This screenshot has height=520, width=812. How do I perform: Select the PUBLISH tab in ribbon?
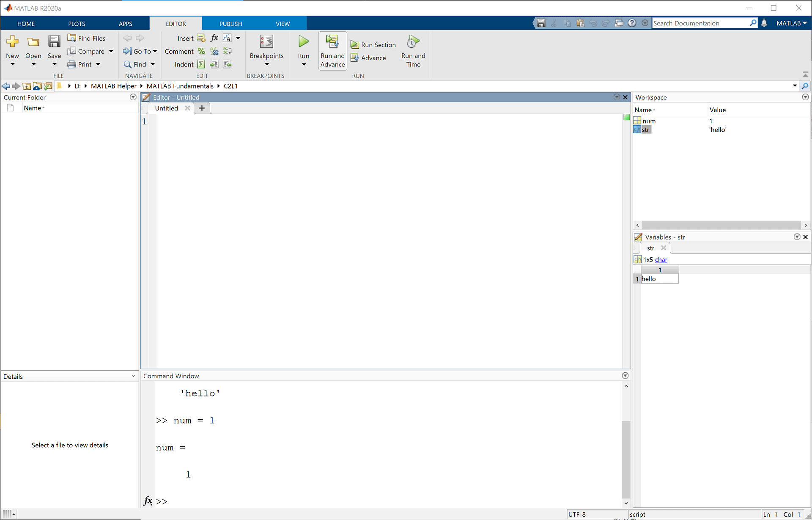230,24
